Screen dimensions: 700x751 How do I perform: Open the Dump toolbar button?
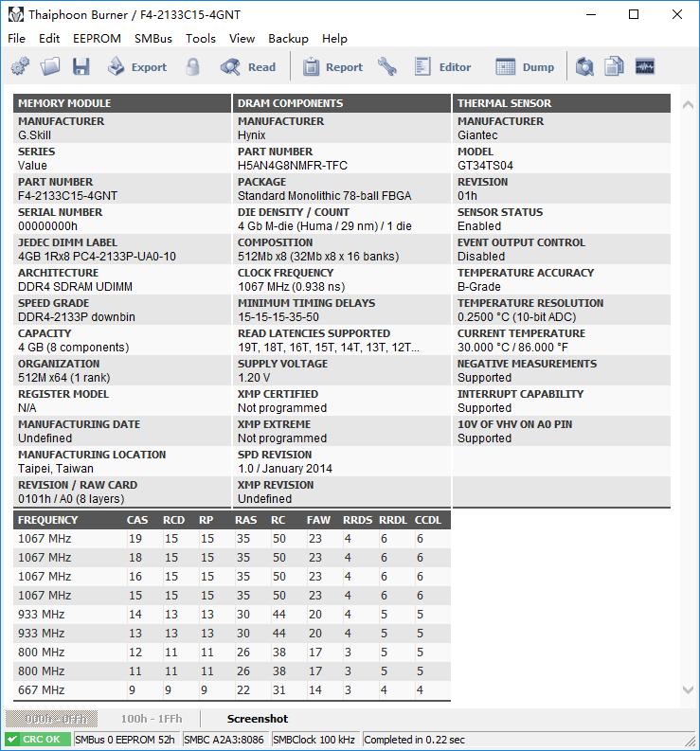(x=525, y=66)
